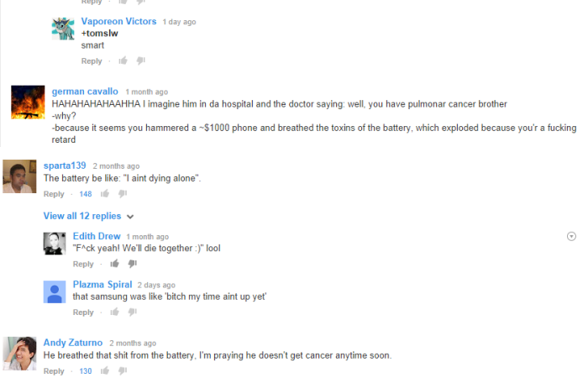Click Andy Zaturno's username
This screenshot has width=588, height=378.
(73, 343)
